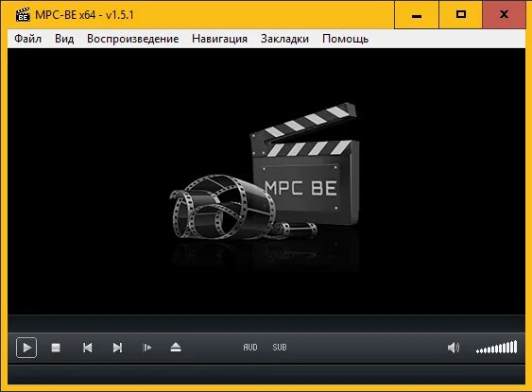
Task: Choose subtitle track with SUB button
Action: (x=280, y=348)
